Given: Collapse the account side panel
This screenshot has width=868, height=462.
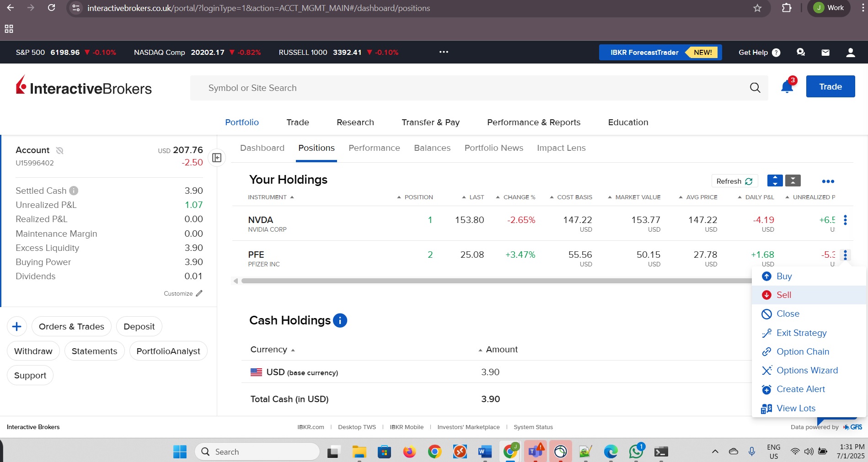Looking at the screenshot, I should coord(217,158).
